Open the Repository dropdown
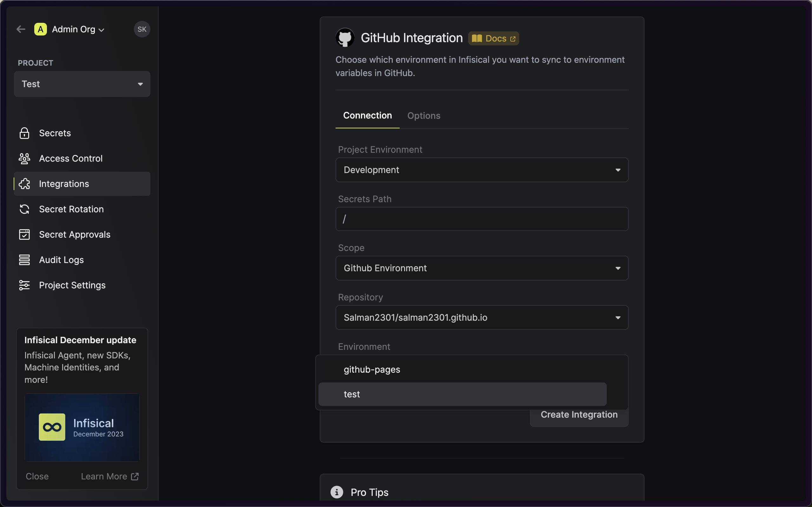 (x=482, y=318)
